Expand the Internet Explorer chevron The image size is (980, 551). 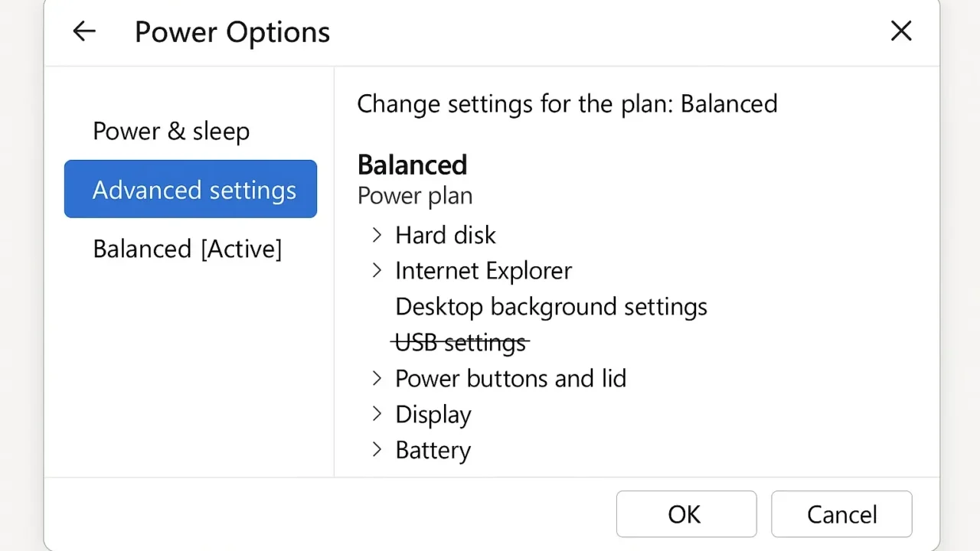point(376,271)
